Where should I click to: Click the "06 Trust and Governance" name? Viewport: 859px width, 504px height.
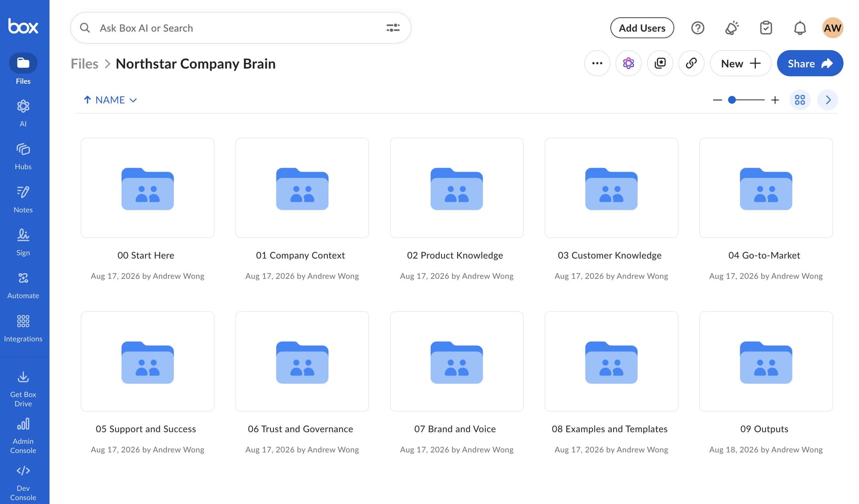point(301,429)
